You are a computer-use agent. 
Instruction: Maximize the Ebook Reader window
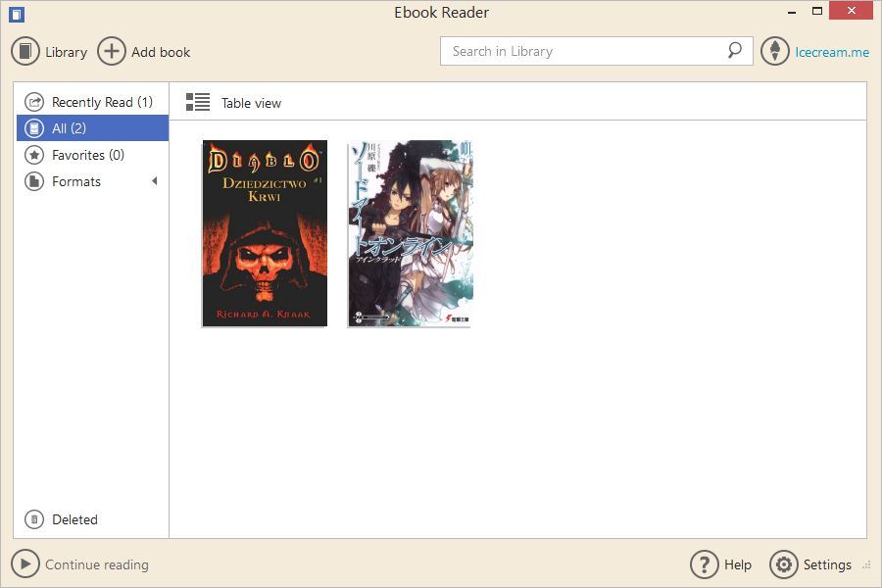(x=817, y=11)
